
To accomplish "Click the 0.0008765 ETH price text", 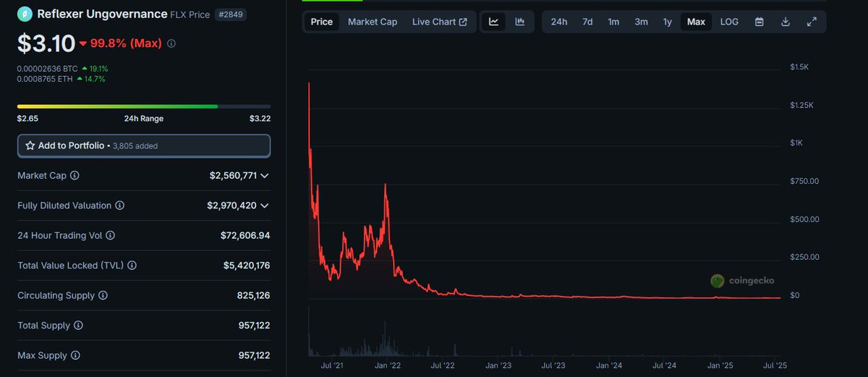I will [x=45, y=79].
